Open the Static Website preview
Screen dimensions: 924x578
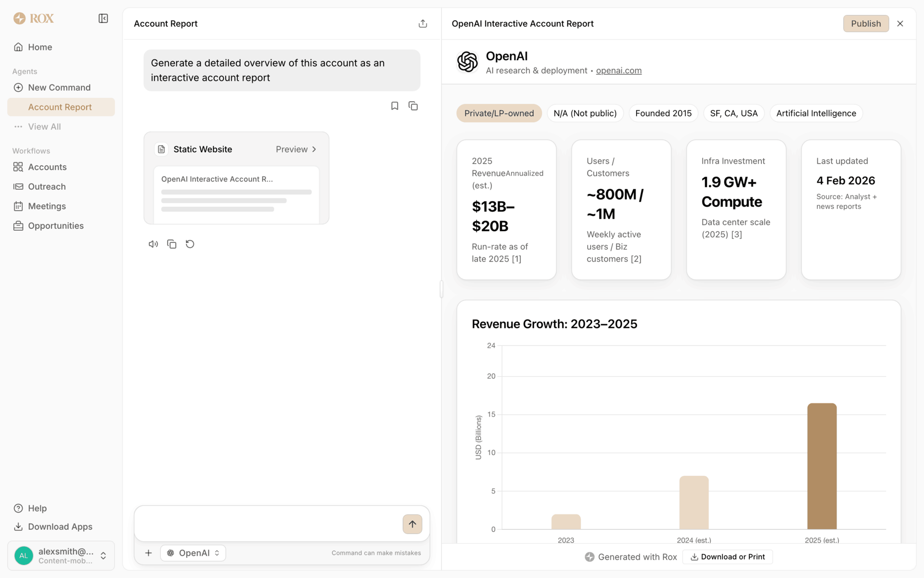point(296,149)
